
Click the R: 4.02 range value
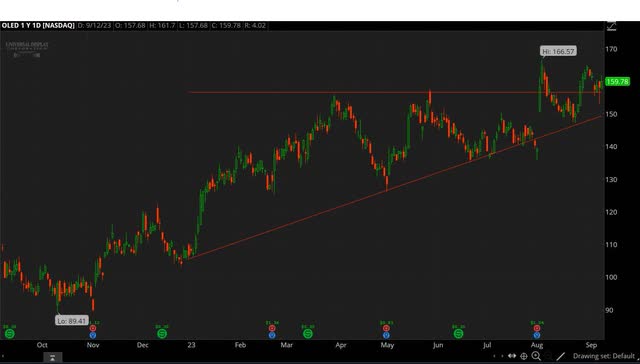tap(256, 26)
